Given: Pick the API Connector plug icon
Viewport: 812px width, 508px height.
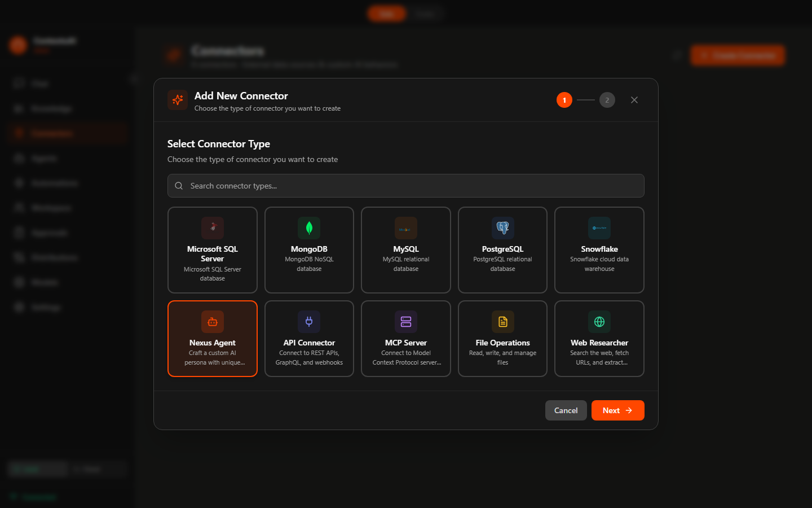Looking at the screenshot, I should pos(309,322).
